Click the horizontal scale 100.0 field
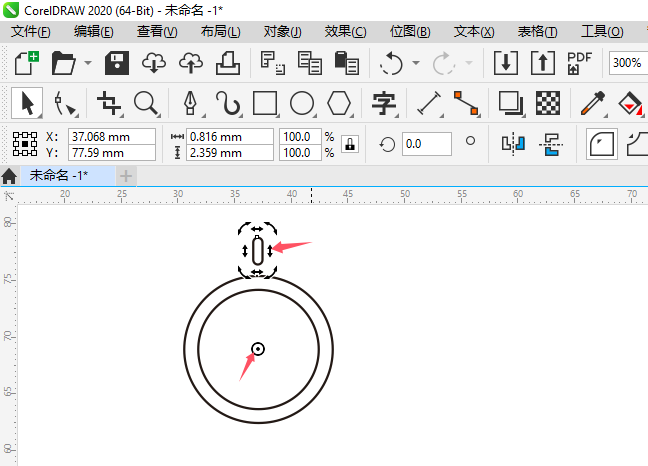 tap(300, 136)
